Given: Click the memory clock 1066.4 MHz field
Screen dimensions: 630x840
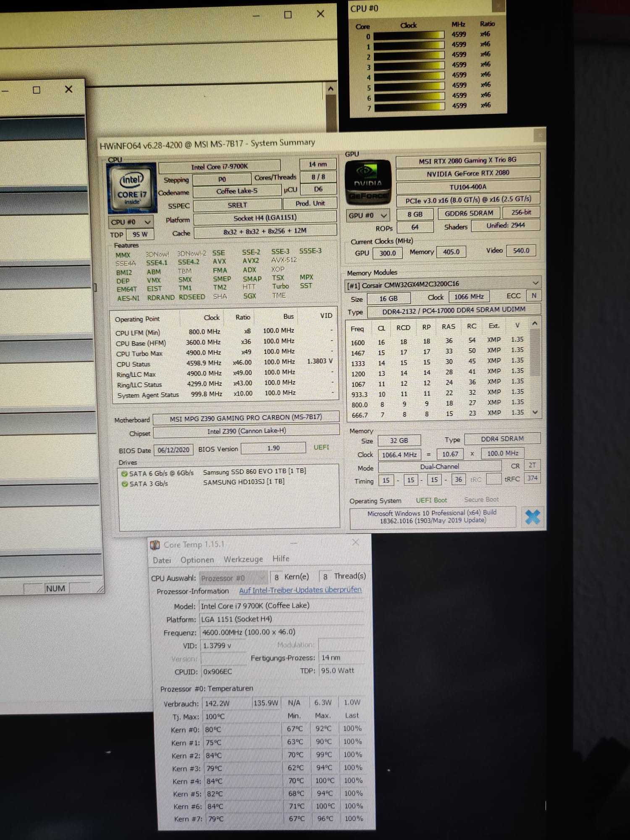Looking at the screenshot, I should (399, 454).
